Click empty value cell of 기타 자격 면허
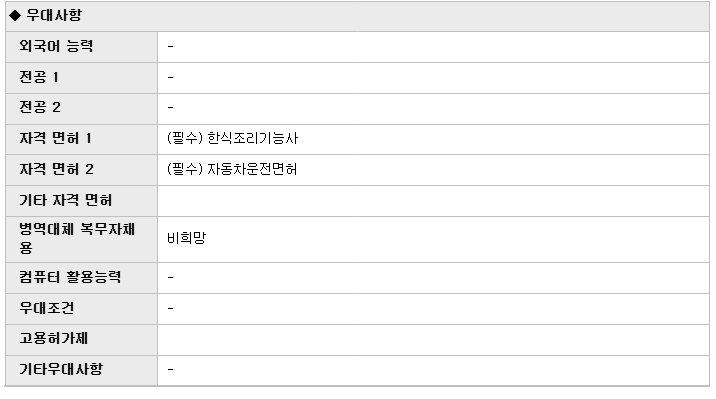Image resolution: width=716 pixels, height=399 pixels. (433, 201)
